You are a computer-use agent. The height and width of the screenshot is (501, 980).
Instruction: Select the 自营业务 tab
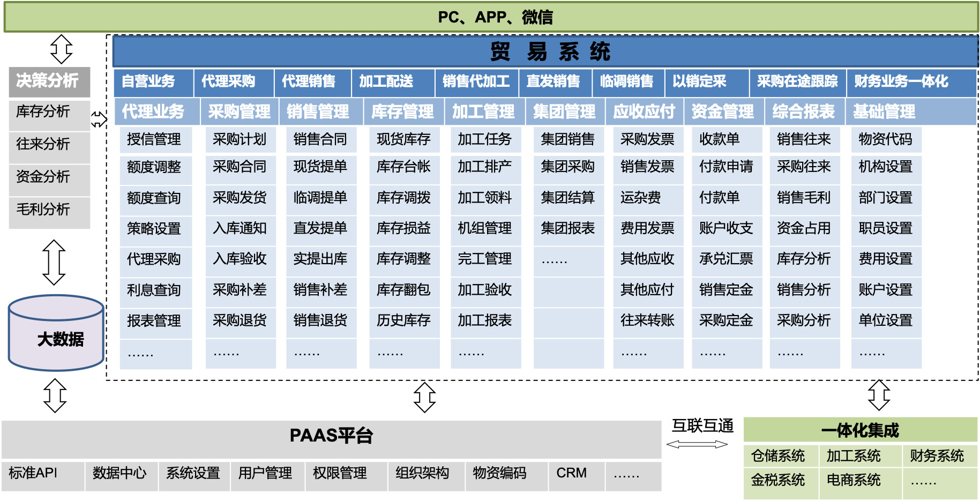coord(148,81)
